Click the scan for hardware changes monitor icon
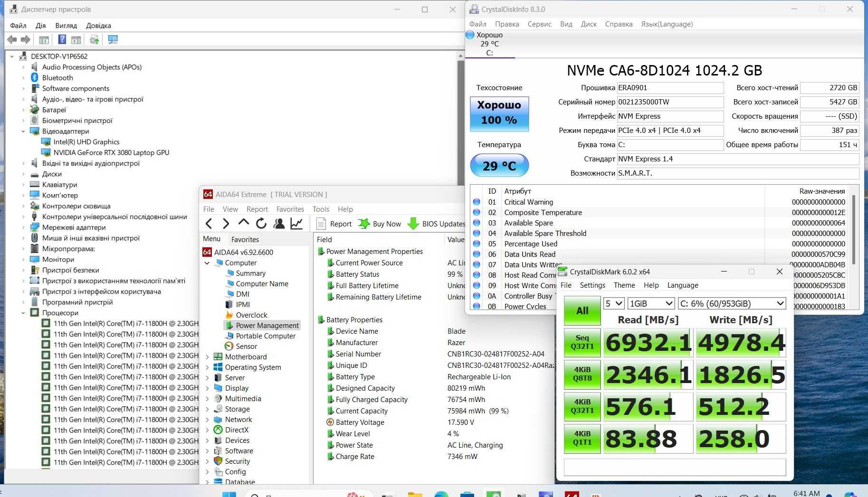This screenshot has height=497, width=868. coord(113,40)
